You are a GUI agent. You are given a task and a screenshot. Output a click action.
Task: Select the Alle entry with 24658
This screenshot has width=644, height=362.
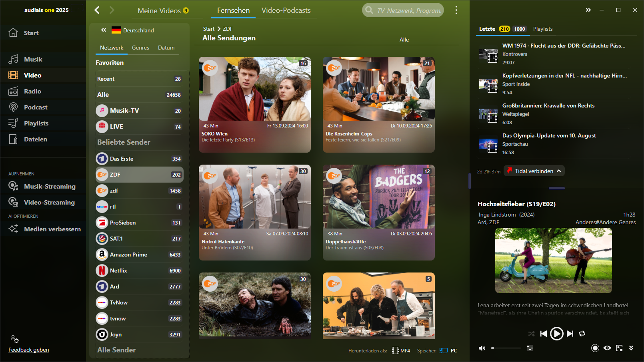[139, 95]
